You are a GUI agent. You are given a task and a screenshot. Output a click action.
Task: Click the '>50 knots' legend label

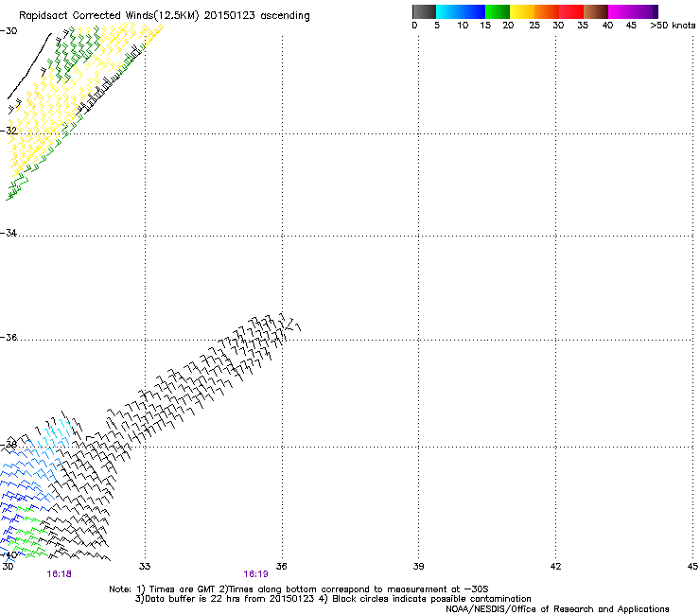pos(673,26)
